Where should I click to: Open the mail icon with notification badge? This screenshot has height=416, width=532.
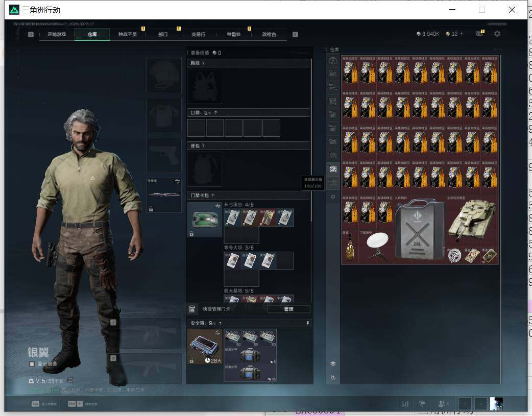tap(479, 34)
